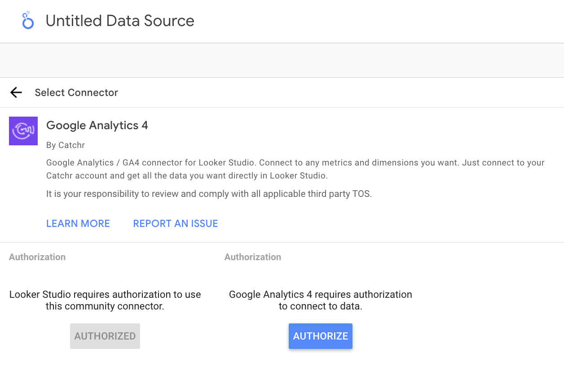This screenshot has height=392, width=564.
Task: Click the GA4 authorization requirement text
Action: (320, 300)
